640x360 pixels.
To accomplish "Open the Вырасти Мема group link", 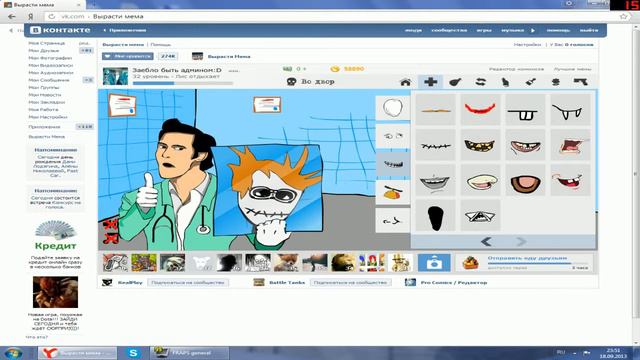I will 229,56.
